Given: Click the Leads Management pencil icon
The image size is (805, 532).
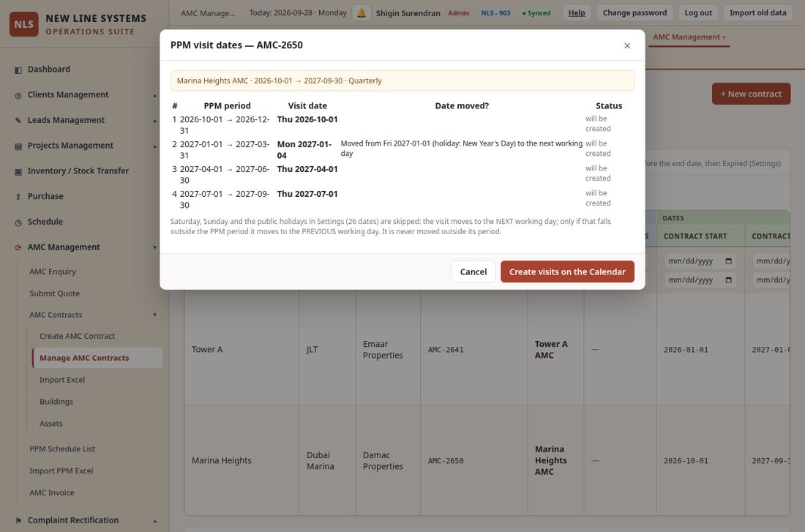Looking at the screenshot, I should point(18,120).
